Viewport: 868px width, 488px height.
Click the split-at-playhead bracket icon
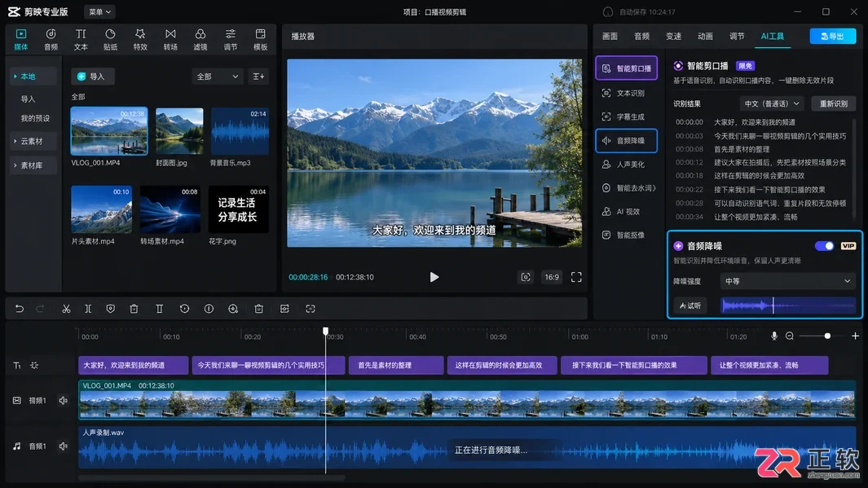click(88, 309)
